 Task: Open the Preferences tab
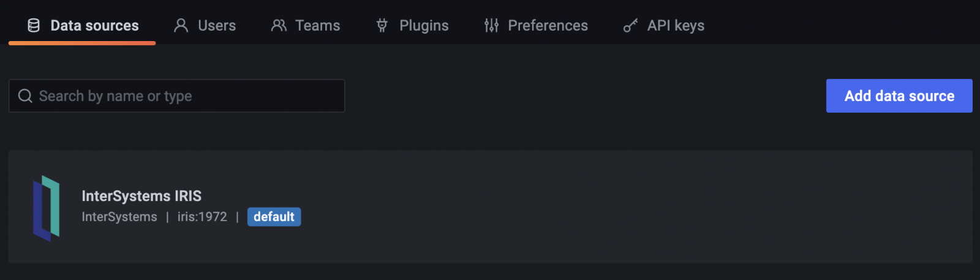548,25
